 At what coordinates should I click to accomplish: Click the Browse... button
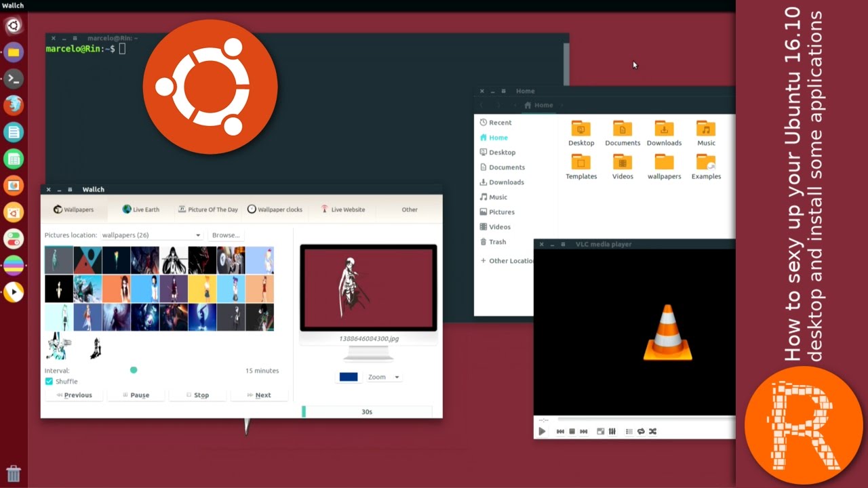[x=226, y=235]
